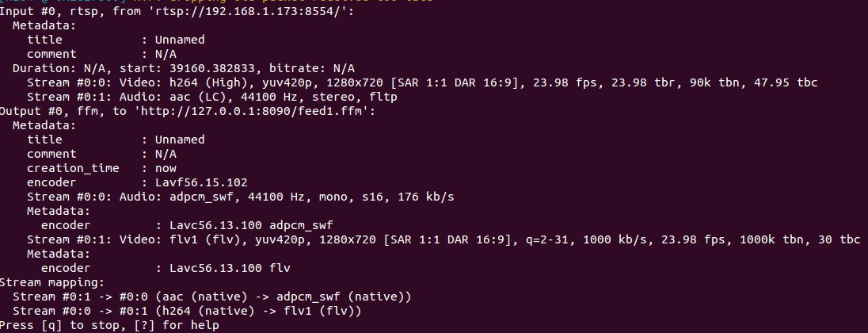
Task: Click the aac to adpcm_swf mapping line
Action: 212,297
